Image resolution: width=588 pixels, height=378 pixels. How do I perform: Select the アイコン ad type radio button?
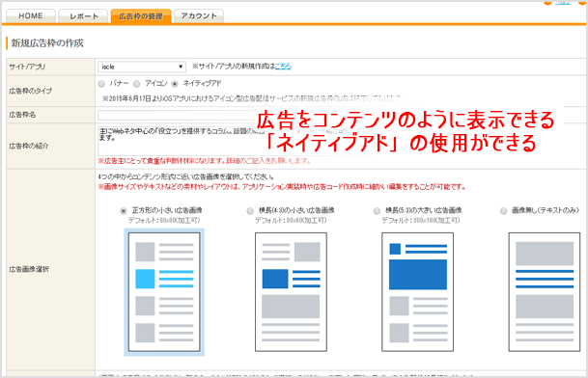[x=137, y=84]
